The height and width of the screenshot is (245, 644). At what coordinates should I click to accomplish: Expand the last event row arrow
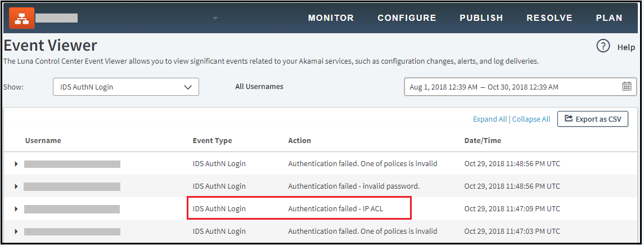click(x=16, y=231)
